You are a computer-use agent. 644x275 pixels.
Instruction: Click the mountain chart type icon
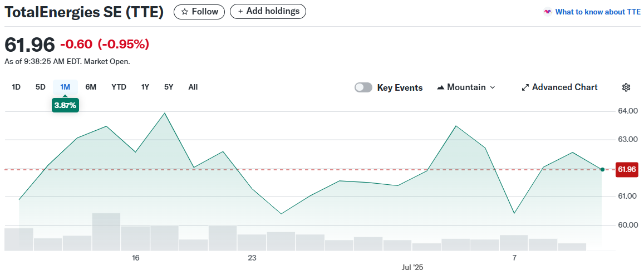[441, 87]
